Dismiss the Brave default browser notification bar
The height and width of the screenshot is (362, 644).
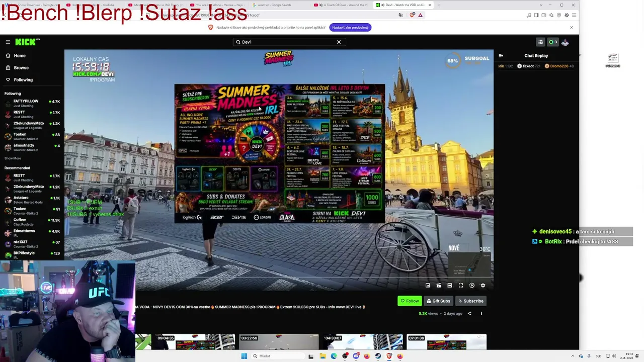coord(571,27)
